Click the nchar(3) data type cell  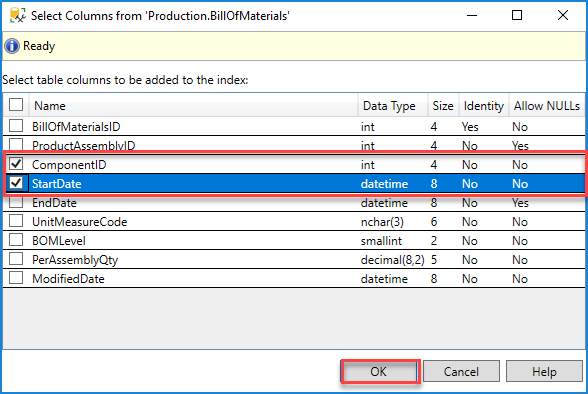[382, 222]
